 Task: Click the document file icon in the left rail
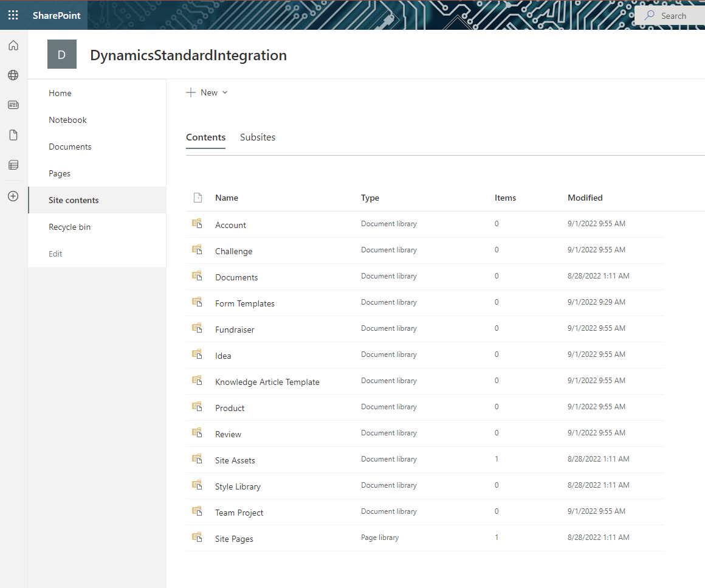pyautogui.click(x=13, y=134)
